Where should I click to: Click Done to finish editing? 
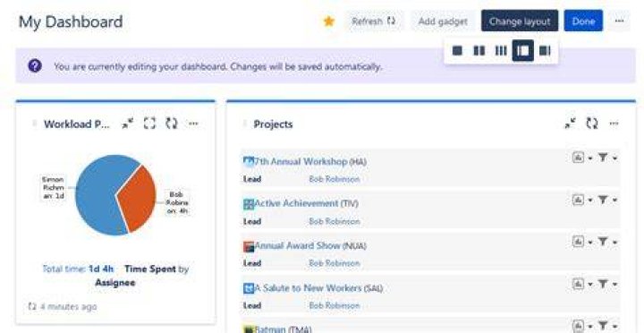[x=583, y=21]
